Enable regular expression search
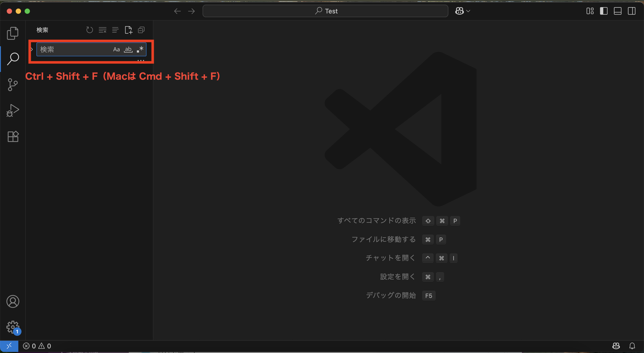 coord(140,49)
